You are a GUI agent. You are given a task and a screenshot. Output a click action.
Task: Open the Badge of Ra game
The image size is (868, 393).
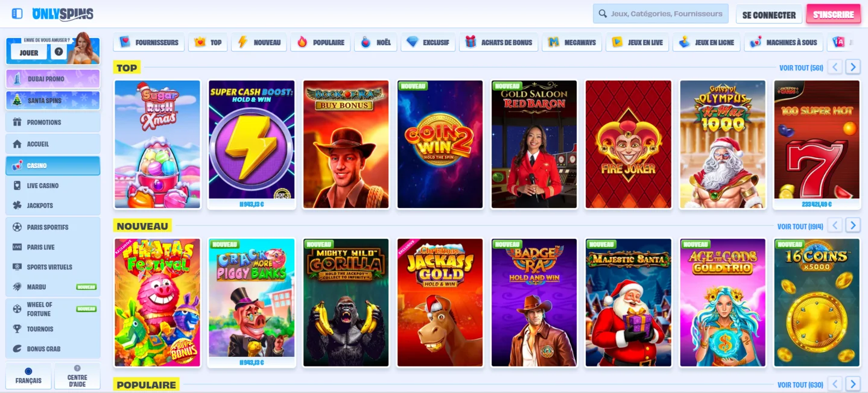(x=534, y=303)
